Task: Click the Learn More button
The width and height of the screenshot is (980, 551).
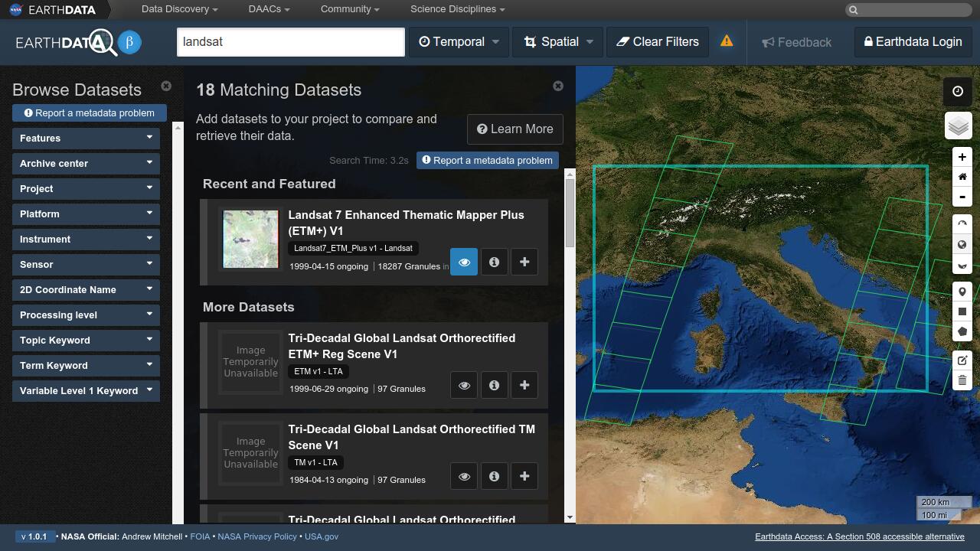Action: pos(515,129)
